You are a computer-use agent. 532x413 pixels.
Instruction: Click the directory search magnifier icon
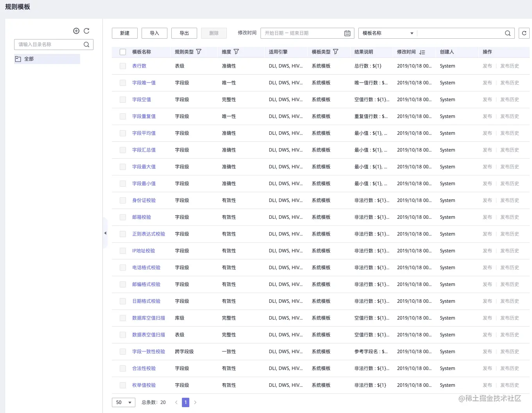pos(86,45)
